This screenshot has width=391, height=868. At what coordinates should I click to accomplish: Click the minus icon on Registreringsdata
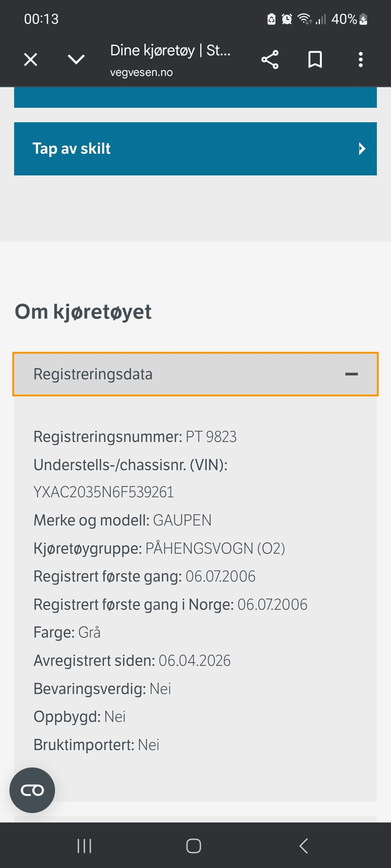(x=351, y=374)
